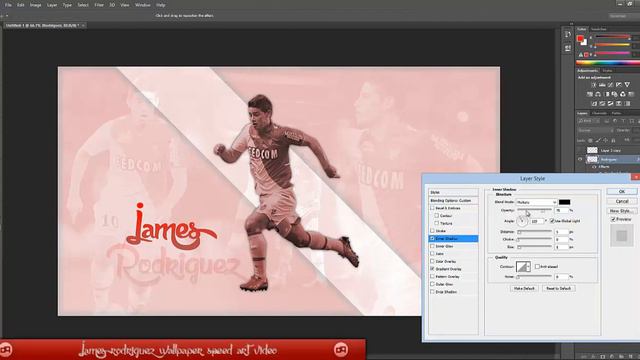Enable the Inner Glow effect
Screen dimensions: 640x360
coord(432,246)
